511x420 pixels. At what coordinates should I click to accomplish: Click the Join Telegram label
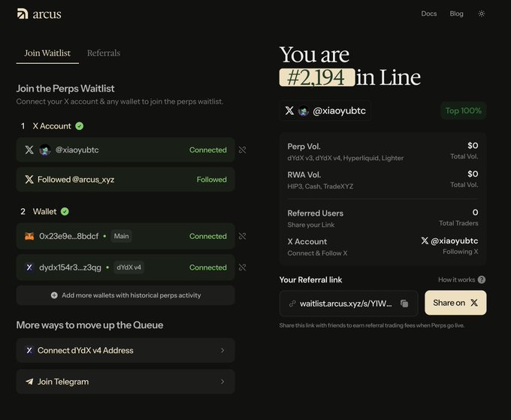click(63, 382)
